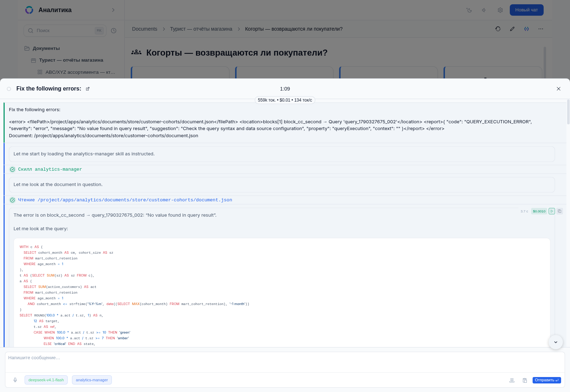Open the code view icon in the document toolbar
This screenshot has width=570, height=392.
click(527, 29)
